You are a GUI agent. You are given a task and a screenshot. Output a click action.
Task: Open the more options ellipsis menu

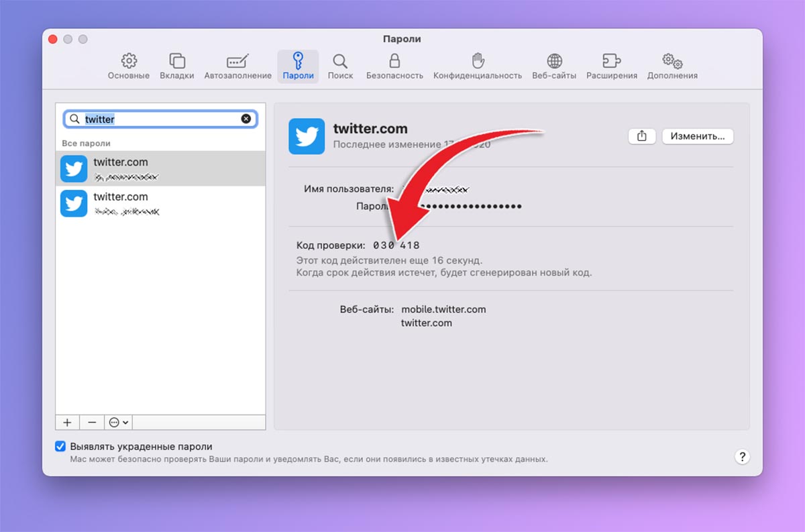pos(119,423)
